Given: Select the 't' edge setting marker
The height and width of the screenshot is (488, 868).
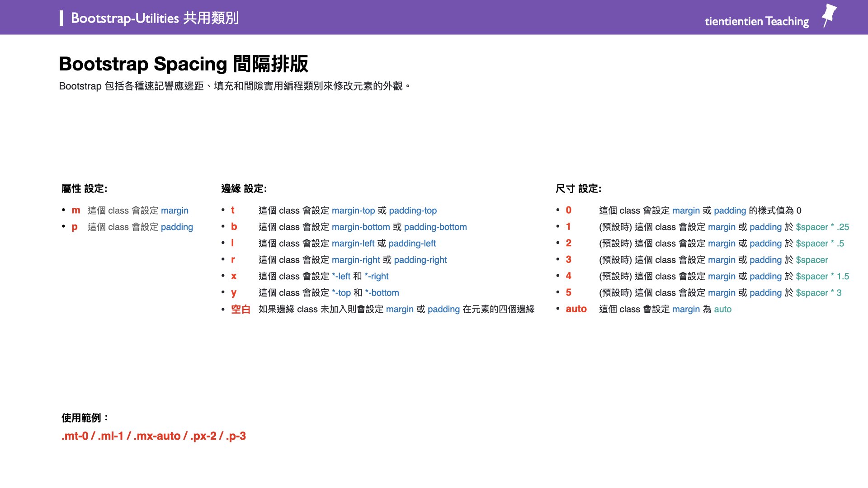Looking at the screenshot, I should pos(233,210).
